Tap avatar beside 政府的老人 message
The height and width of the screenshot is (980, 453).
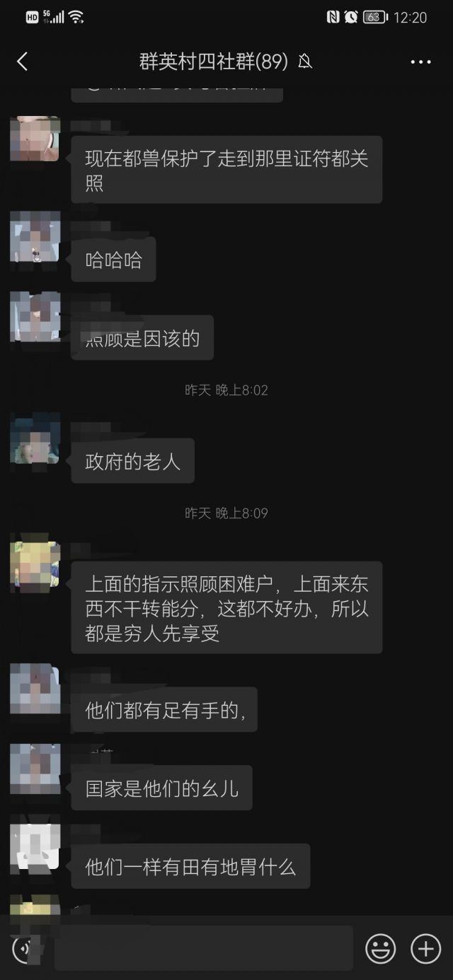(x=35, y=438)
